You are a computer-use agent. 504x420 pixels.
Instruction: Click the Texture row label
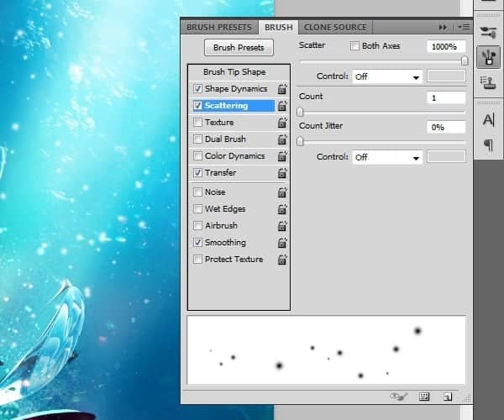point(219,123)
